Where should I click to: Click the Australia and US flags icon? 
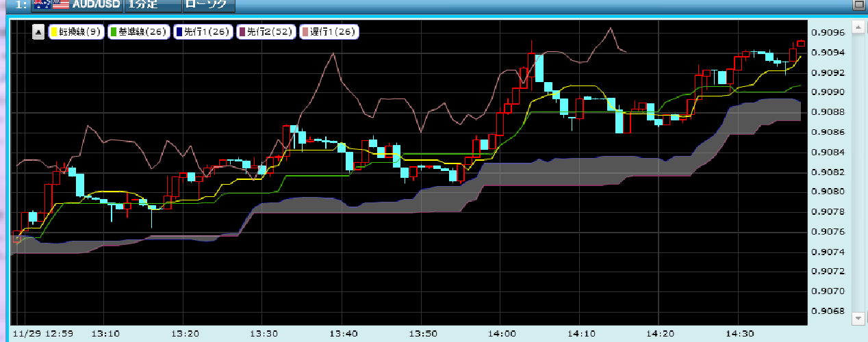pos(51,5)
